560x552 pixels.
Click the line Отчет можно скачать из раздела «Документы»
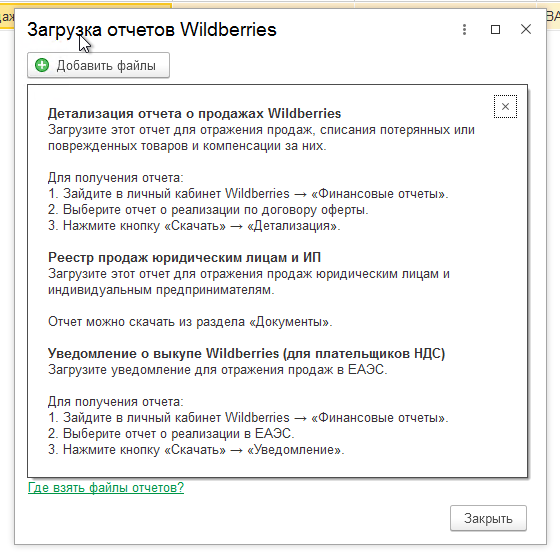tap(190, 322)
